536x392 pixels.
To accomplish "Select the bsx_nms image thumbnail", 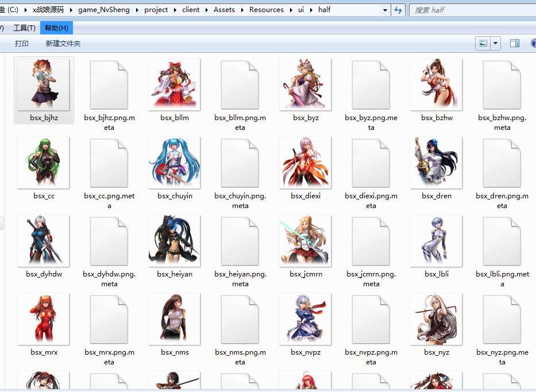I will pyautogui.click(x=174, y=319).
